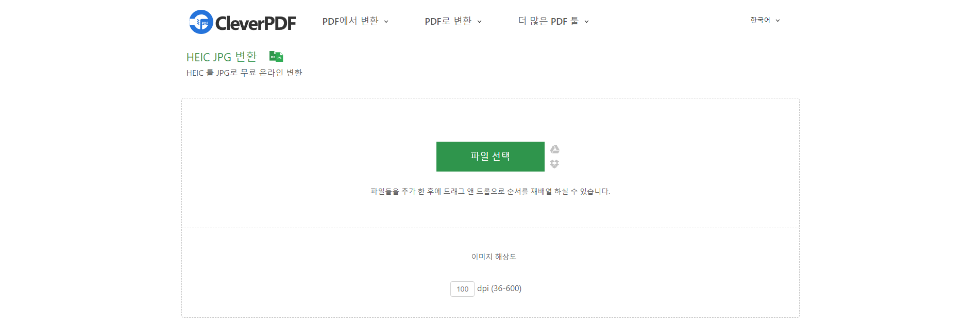Click inside the dpi value field
The image size is (980, 323).
click(462, 289)
